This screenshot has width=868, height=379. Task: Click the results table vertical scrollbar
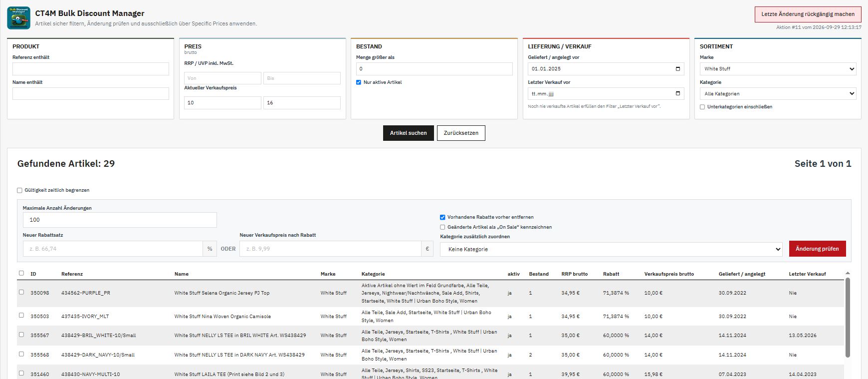(x=848, y=318)
